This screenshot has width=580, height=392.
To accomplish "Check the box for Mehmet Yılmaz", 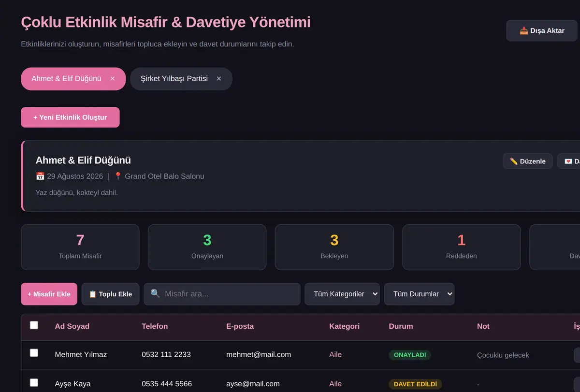I will (x=34, y=353).
